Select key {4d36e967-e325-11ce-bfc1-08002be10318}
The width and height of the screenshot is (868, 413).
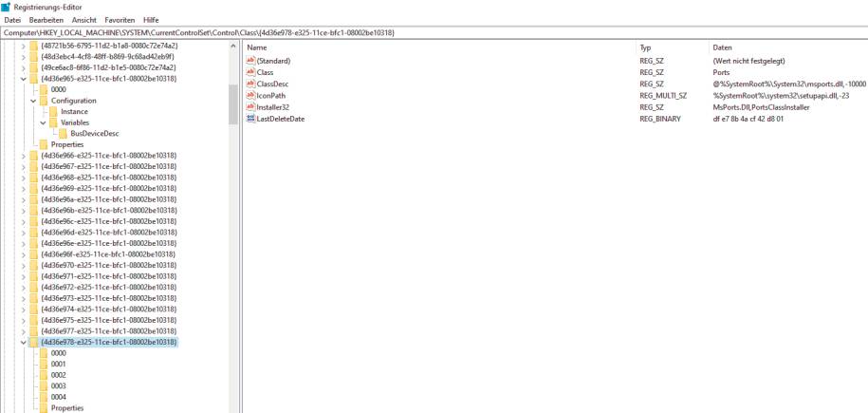[108, 166]
